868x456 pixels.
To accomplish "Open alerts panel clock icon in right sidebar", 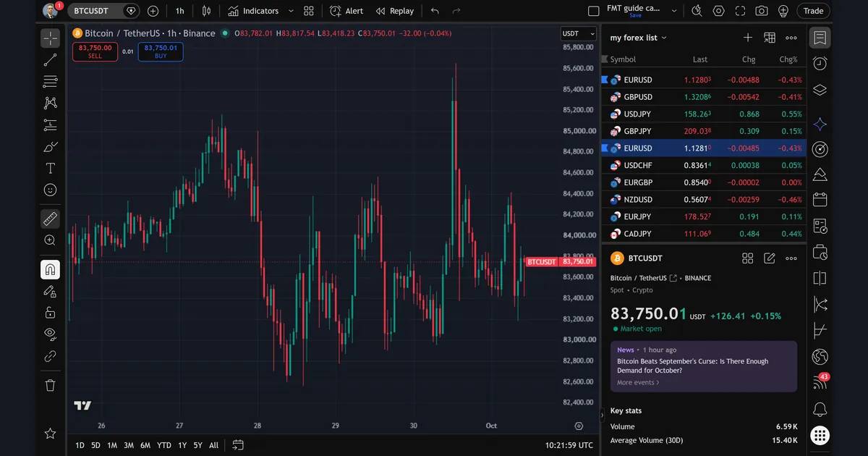I will point(820,64).
